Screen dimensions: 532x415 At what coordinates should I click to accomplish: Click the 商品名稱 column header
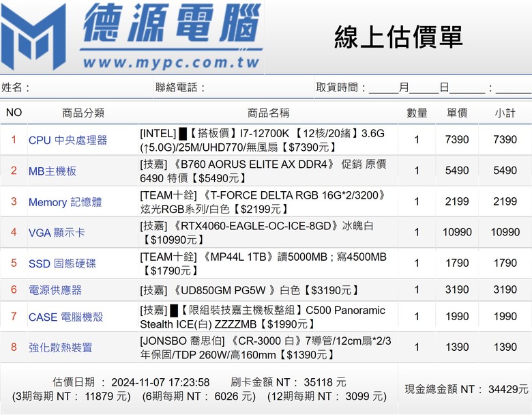(268, 113)
